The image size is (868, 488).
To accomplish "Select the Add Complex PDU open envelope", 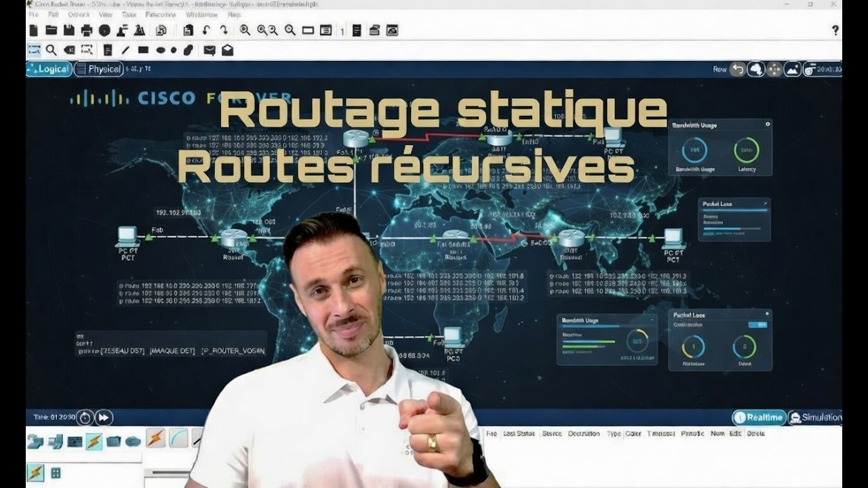I will pos(227,49).
